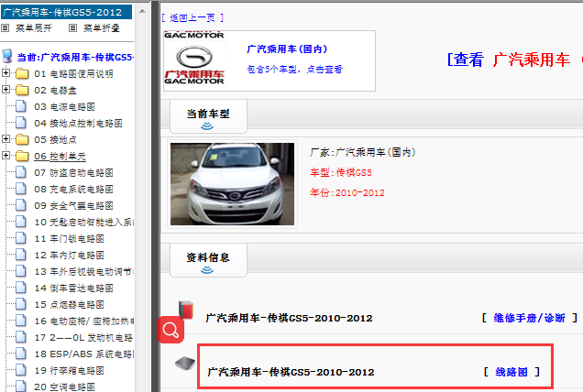Open 09 安全气囊电路图 entry
The image size is (583, 392).
pyautogui.click(x=73, y=205)
